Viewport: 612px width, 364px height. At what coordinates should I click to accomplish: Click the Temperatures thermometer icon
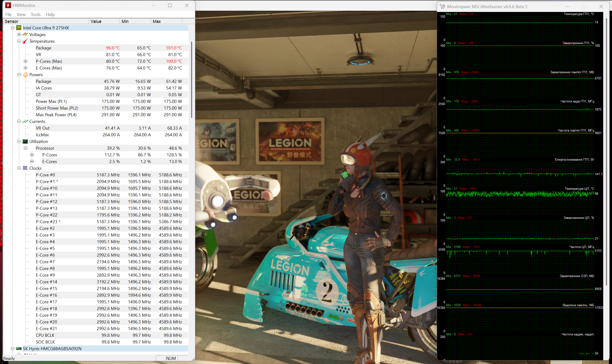click(25, 41)
